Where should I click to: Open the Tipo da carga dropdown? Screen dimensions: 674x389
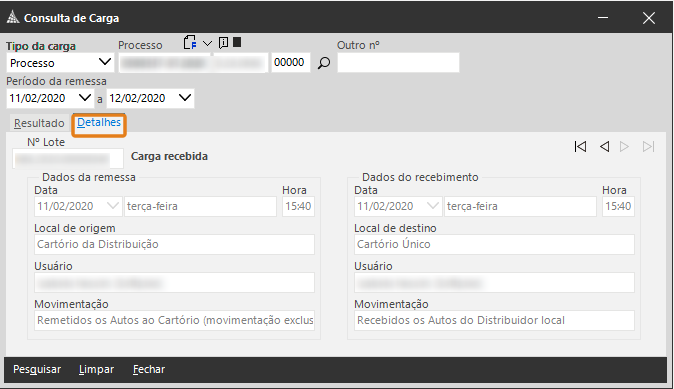pyautogui.click(x=105, y=62)
